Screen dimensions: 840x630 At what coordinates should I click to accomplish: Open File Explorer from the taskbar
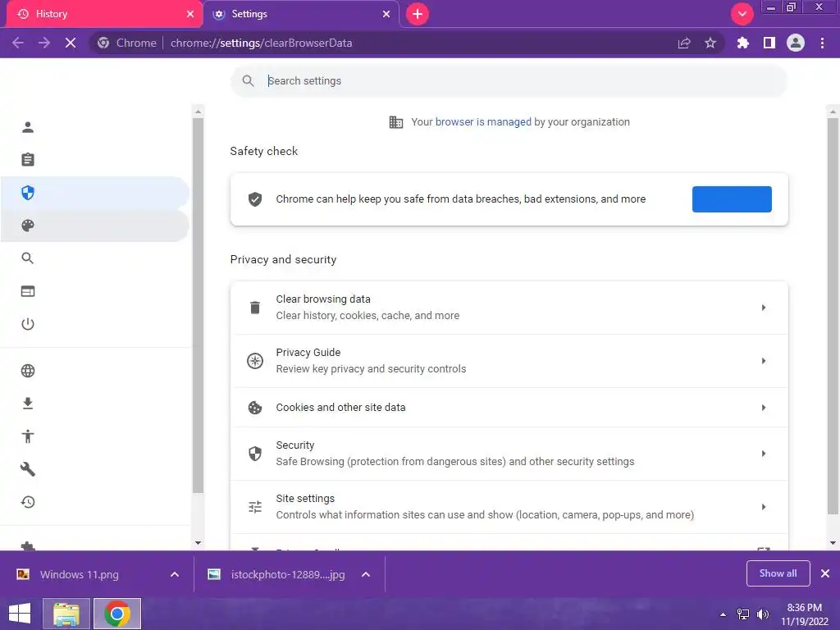66,614
